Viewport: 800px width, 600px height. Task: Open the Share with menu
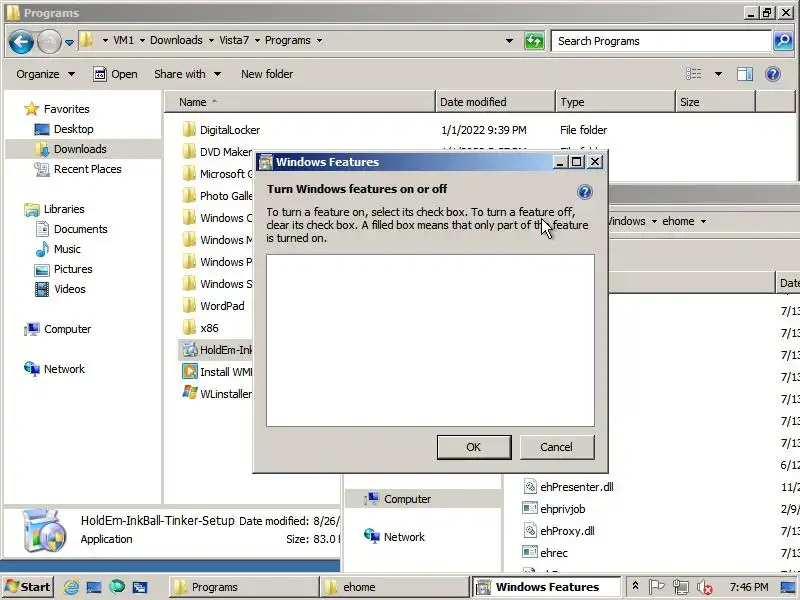pyautogui.click(x=187, y=74)
